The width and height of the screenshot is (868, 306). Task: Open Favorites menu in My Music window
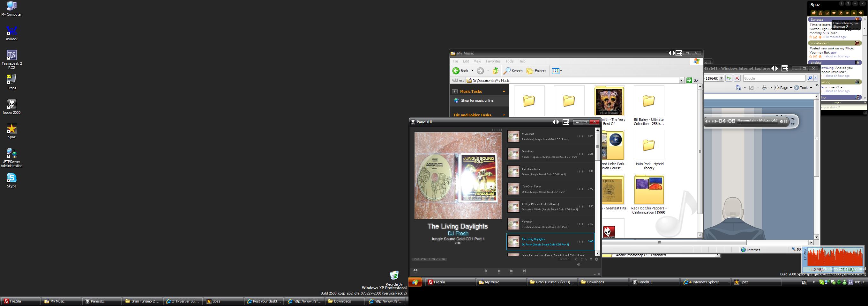pyautogui.click(x=493, y=61)
